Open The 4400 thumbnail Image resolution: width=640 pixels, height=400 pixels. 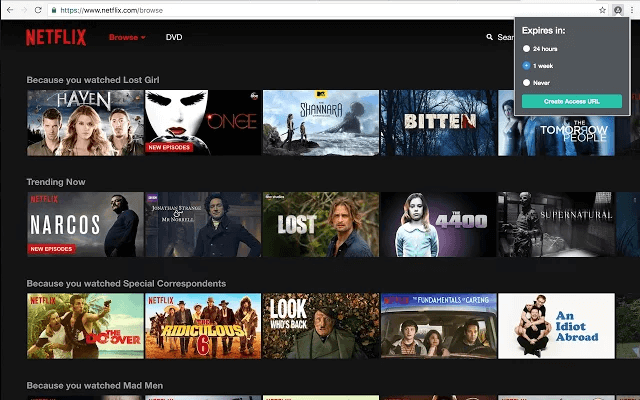(x=439, y=224)
